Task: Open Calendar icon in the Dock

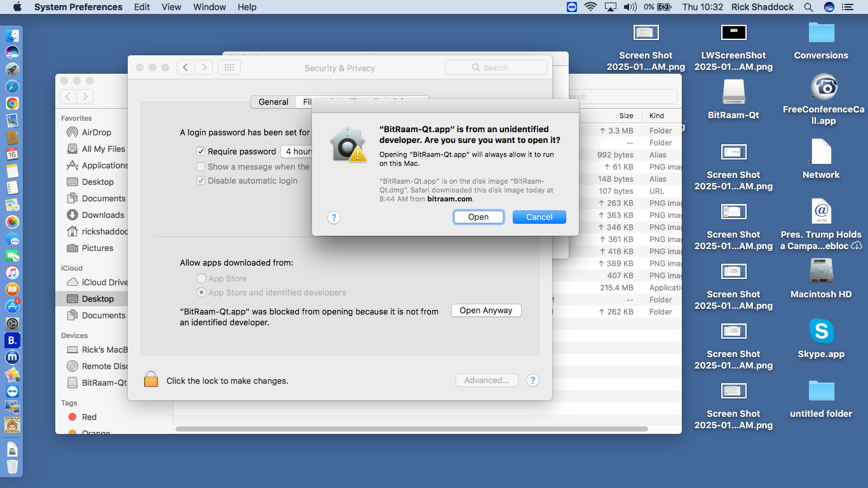Action: [12, 154]
